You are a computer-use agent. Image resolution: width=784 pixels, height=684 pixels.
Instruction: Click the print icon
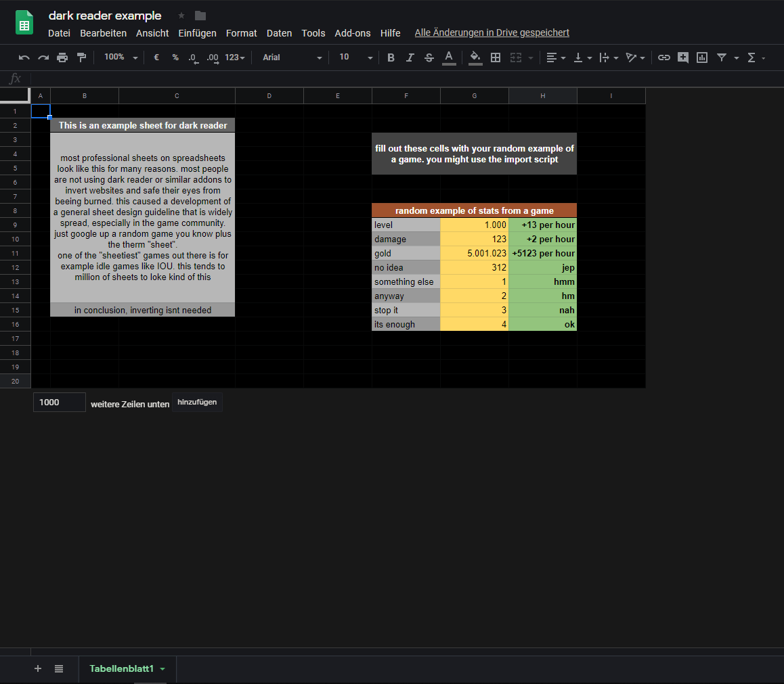62,58
